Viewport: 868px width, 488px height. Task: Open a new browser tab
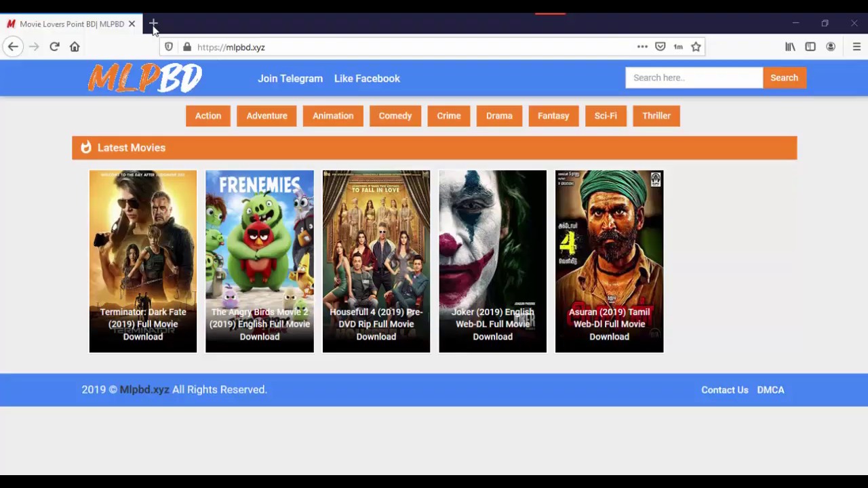154,24
